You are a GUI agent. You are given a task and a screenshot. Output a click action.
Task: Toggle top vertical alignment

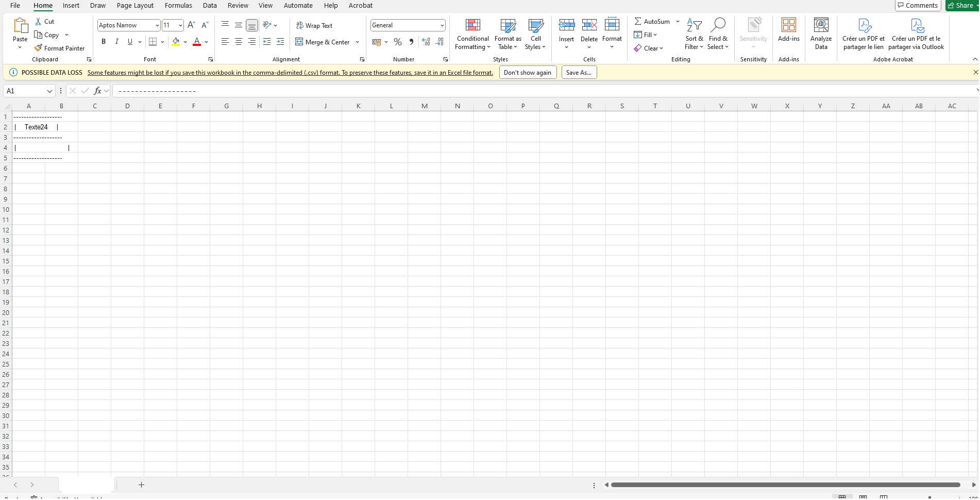pos(225,25)
